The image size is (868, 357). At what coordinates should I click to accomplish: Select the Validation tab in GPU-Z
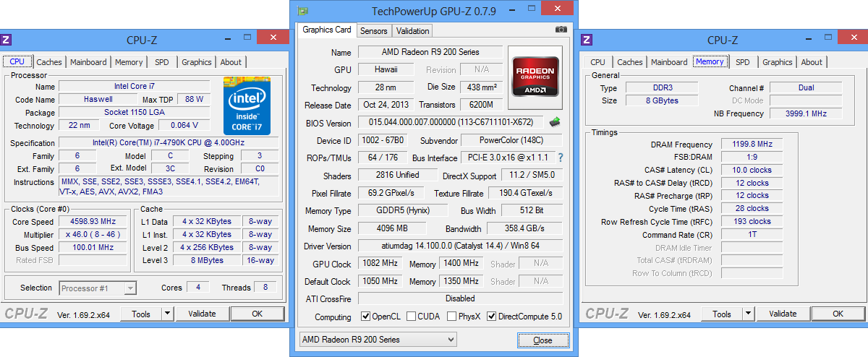coord(413,30)
